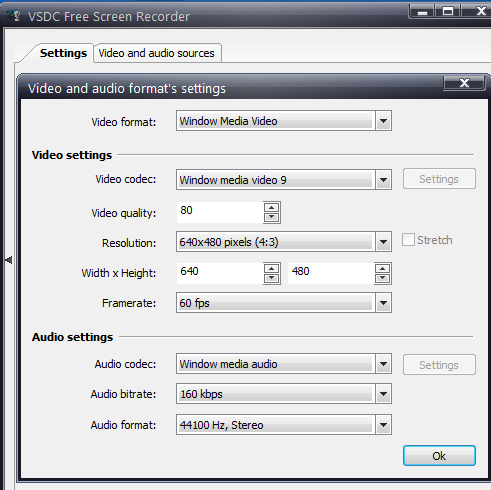Open the Audio codec dropdown arrow
Viewport: 491px width, 490px height.
(383, 364)
